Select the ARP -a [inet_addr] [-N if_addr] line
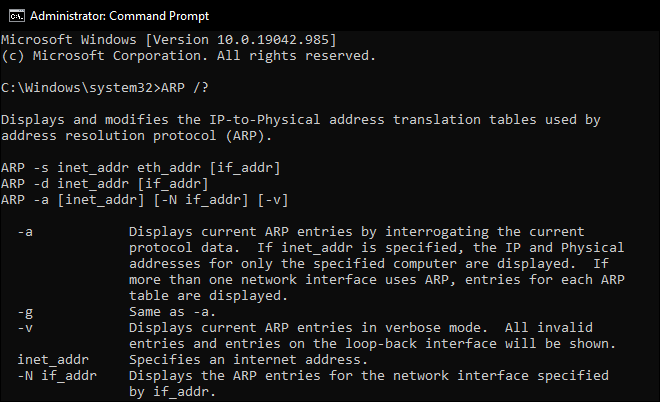660x402 pixels. [145, 200]
